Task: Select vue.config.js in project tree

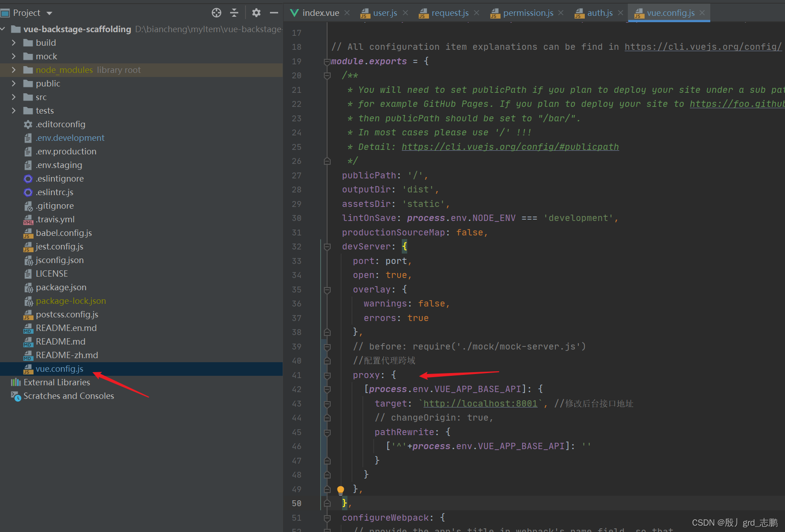Action: (x=141, y=369)
